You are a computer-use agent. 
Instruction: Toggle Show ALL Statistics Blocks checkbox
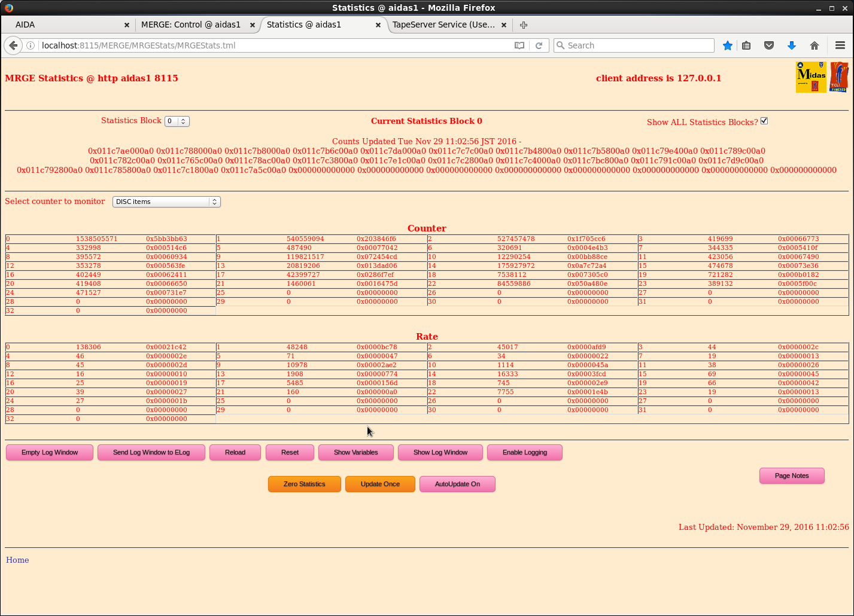coord(764,121)
